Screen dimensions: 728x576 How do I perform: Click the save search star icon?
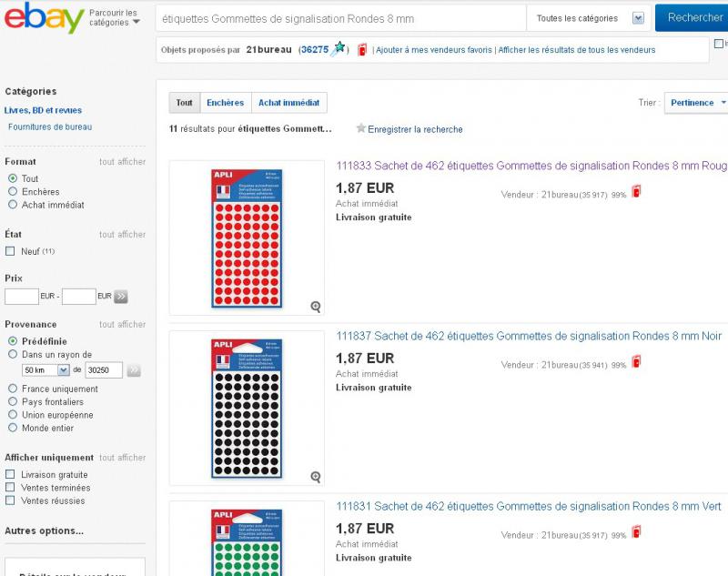pyautogui.click(x=361, y=129)
